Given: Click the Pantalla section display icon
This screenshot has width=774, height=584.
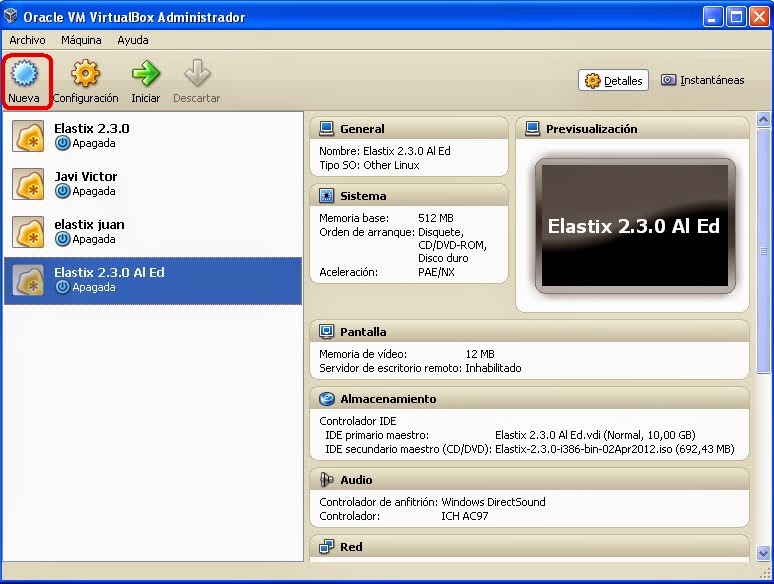Looking at the screenshot, I should [x=326, y=332].
